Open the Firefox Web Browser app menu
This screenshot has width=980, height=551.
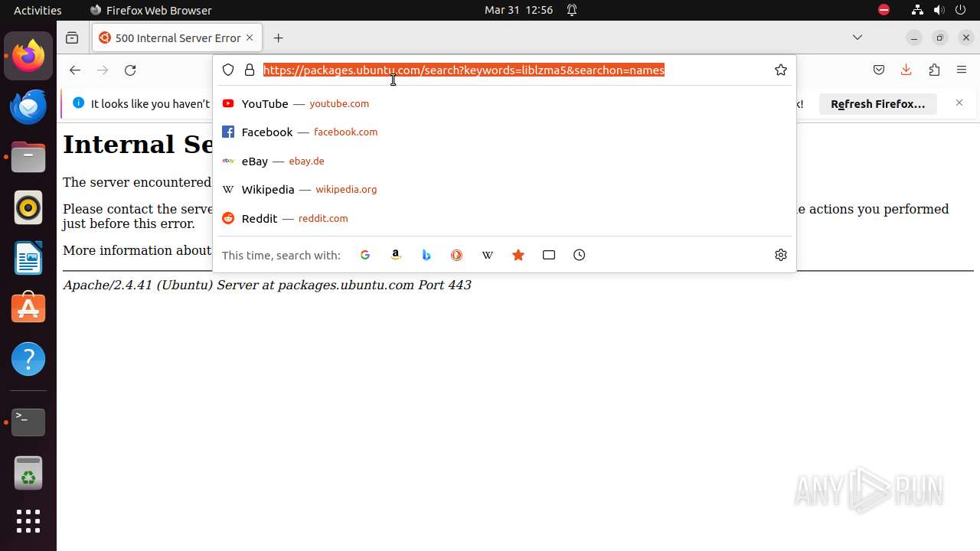point(151,10)
